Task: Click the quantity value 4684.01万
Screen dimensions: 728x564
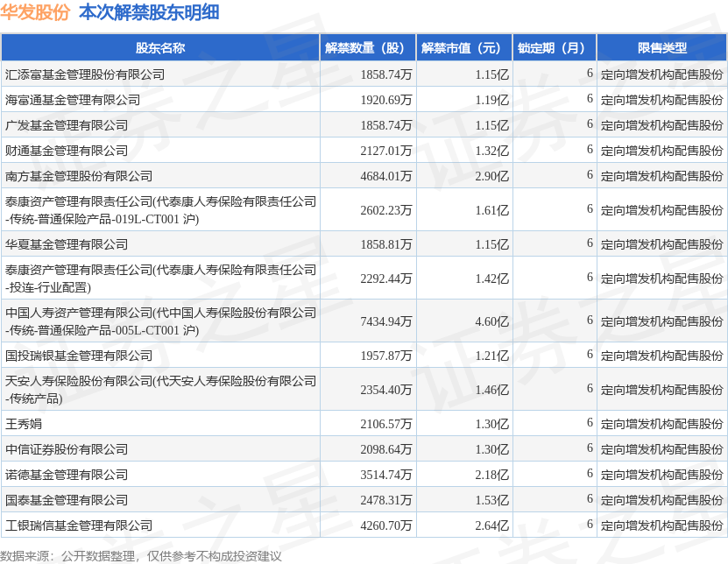Action: coord(386,176)
